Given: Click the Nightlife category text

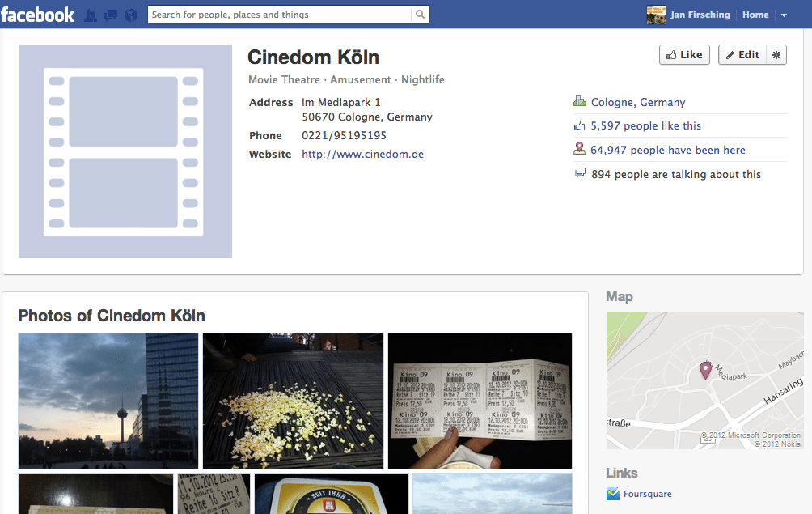Looking at the screenshot, I should tap(422, 80).
